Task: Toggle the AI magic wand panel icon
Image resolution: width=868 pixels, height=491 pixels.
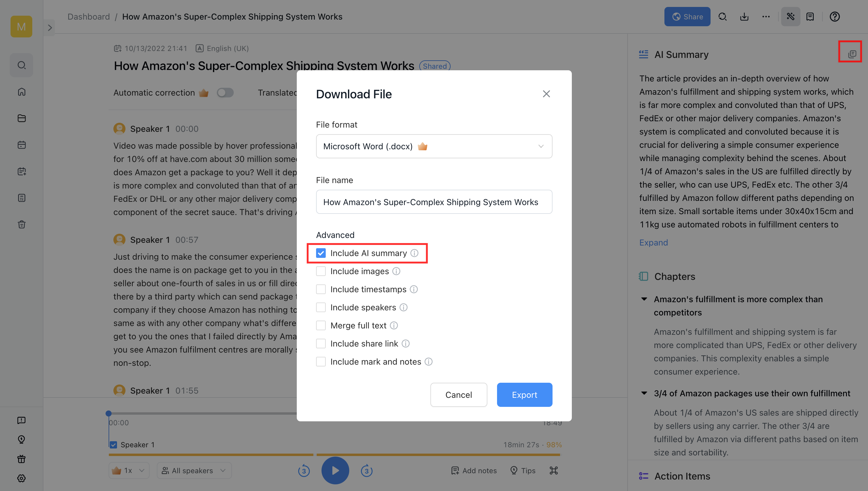Action: click(x=790, y=17)
